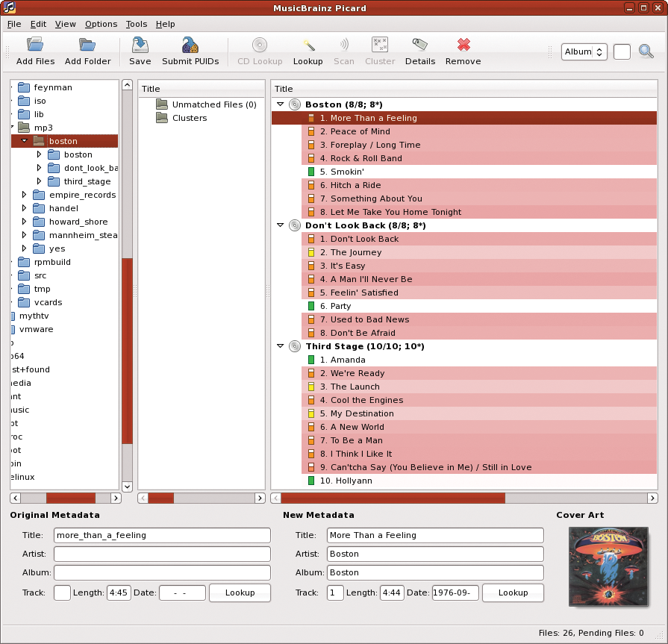The height and width of the screenshot is (644, 668).
Task: Open the Help menu
Action: tap(165, 24)
